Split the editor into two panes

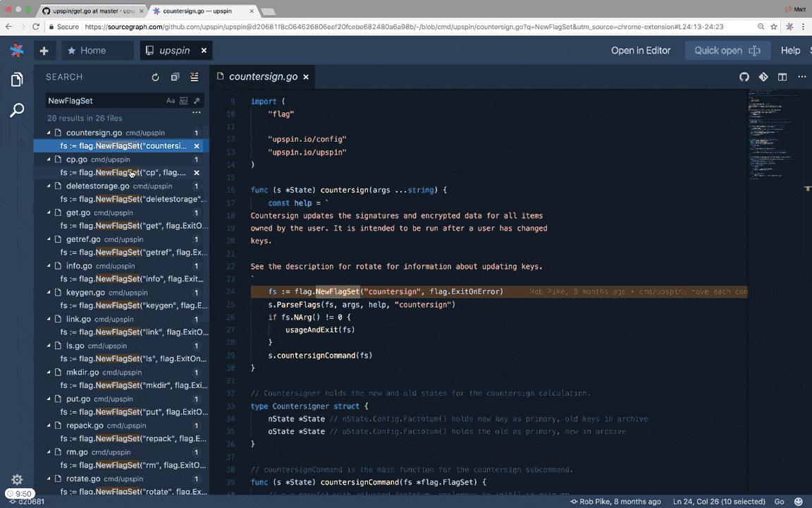pyautogui.click(x=782, y=77)
